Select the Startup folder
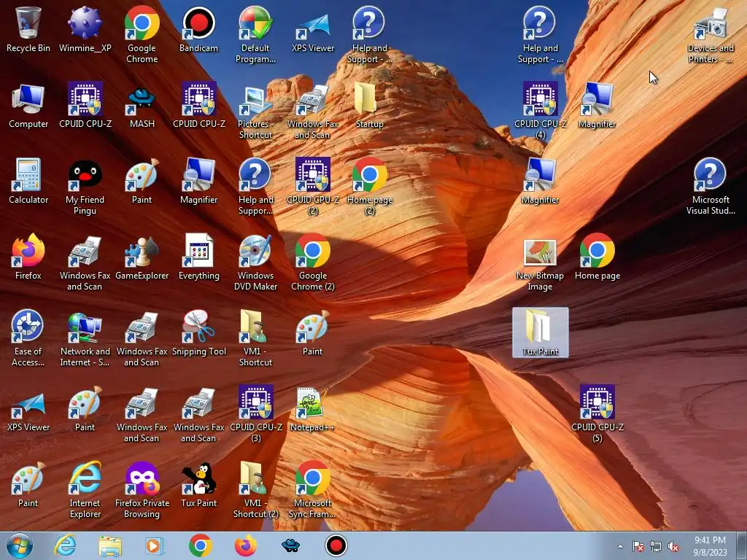This screenshot has height=560, width=747. coord(369,105)
